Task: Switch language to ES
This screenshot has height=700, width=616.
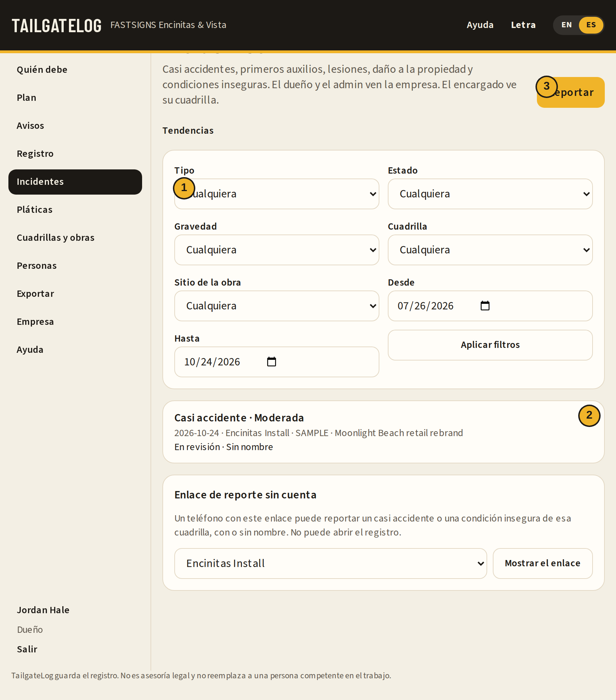Action: point(591,25)
